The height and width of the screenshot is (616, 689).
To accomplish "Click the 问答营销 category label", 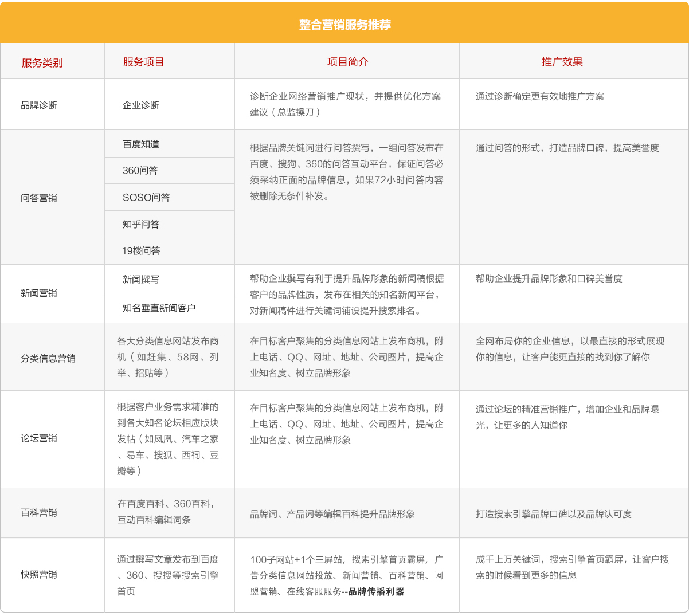I will pyautogui.click(x=39, y=198).
